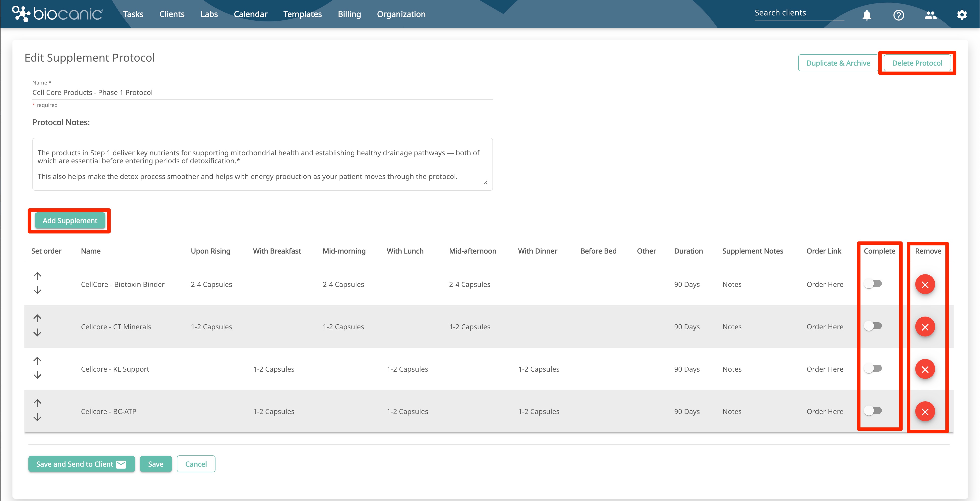Toggle Complete for CellCore - Biotoxin Binder
Screen dimensions: 980x501
(873, 284)
